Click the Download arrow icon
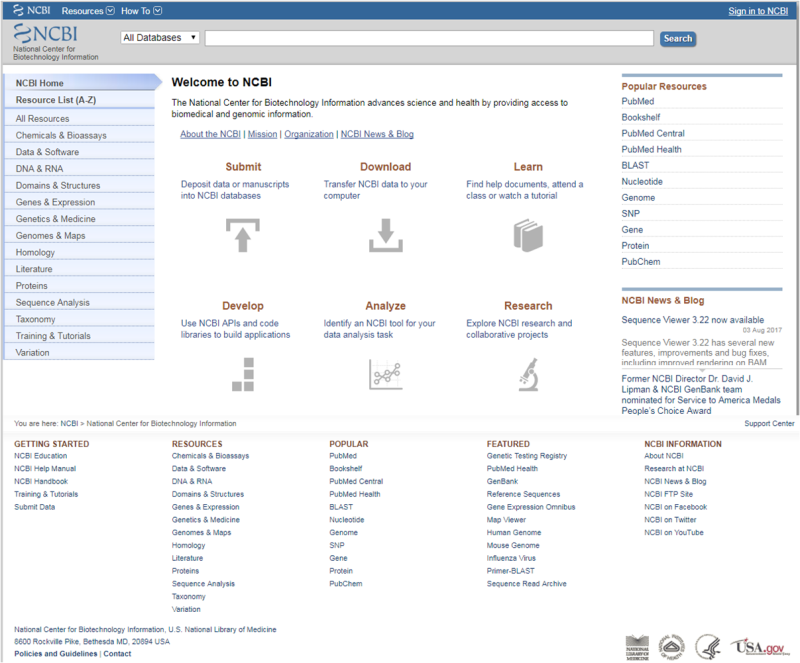 point(386,235)
